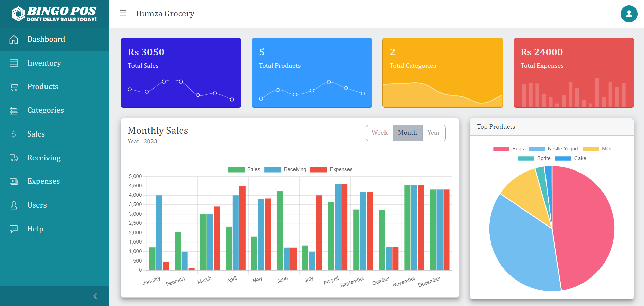Switch chart to Week view
The image size is (644, 306).
(x=379, y=133)
